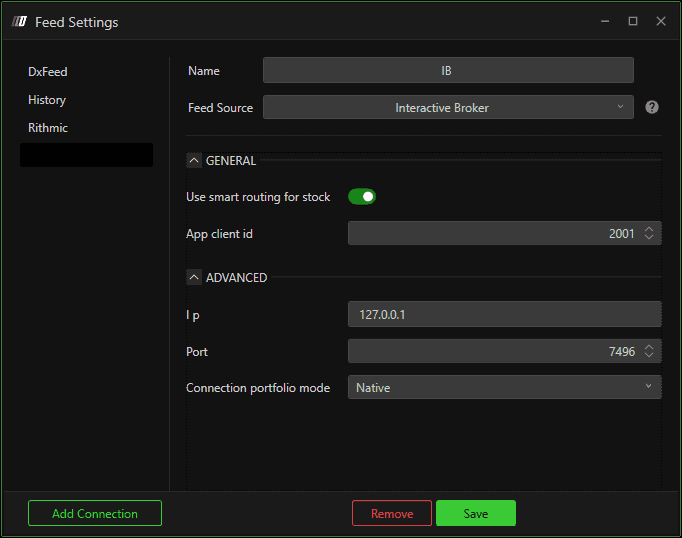Screen dimensions: 682x538
Task: Select the Rithmic connection
Action: click(48, 128)
